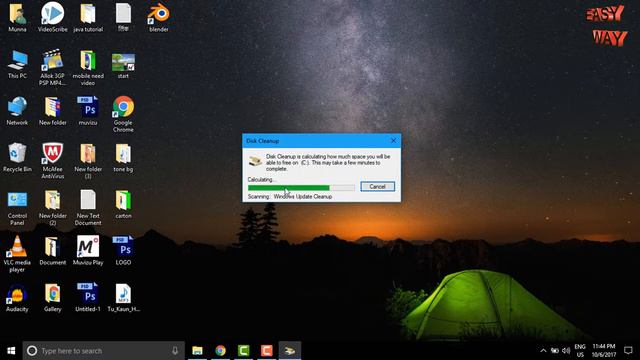The image size is (640, 360).
Task: Open the Network desktop icon
Action: coord(17,111)
